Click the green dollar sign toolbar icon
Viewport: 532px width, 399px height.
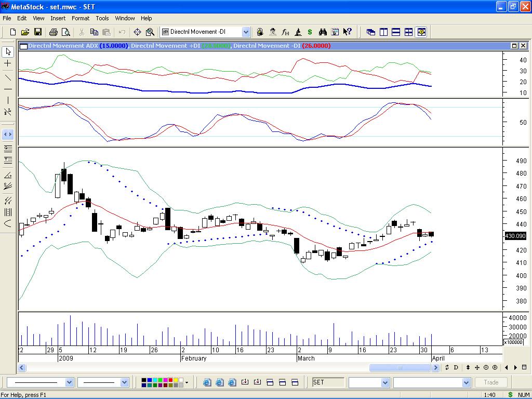(310, 32)
